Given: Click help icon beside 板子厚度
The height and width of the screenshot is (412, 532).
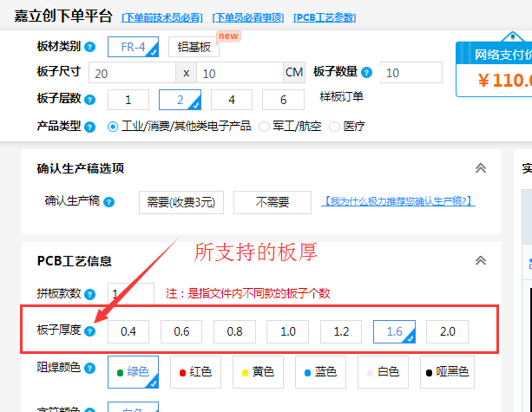Looking at the screenshot, I should [89, 331].
